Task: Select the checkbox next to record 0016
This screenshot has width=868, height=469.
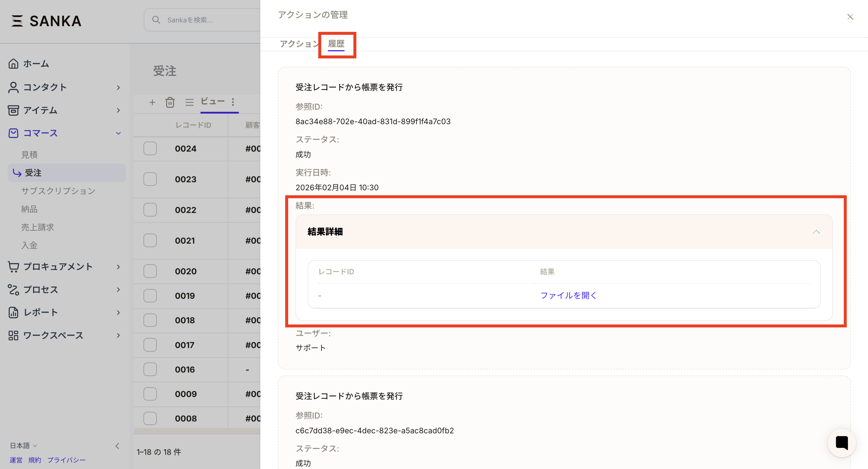Action: pyautogui.click(x=150, y=369)
